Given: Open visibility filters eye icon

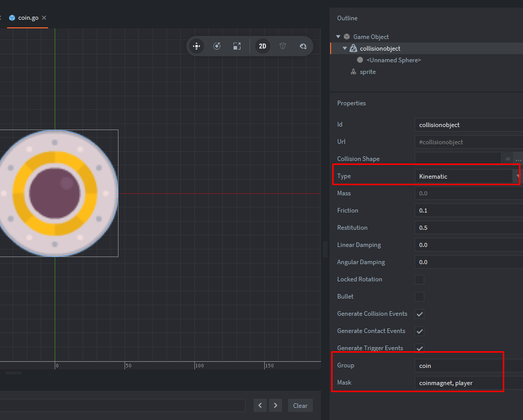Looking at the screenshot, I should pos(303,46).
